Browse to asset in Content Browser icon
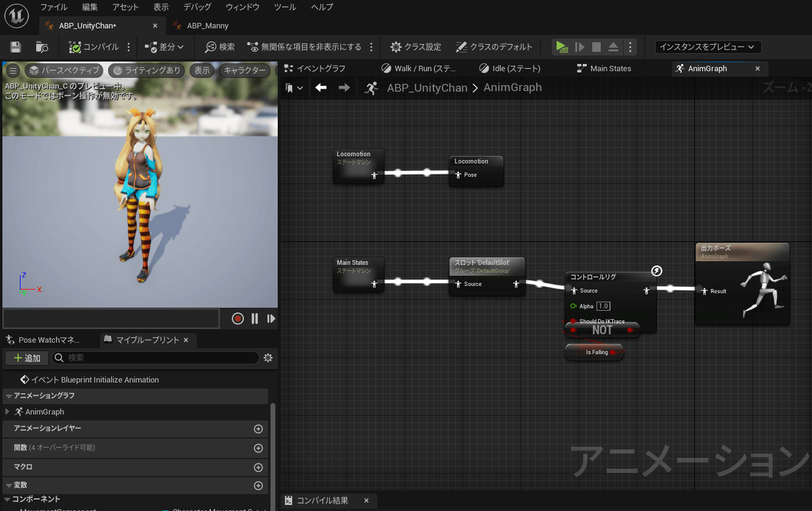This screenshot has width=812, height=511. tap(42, 47)
